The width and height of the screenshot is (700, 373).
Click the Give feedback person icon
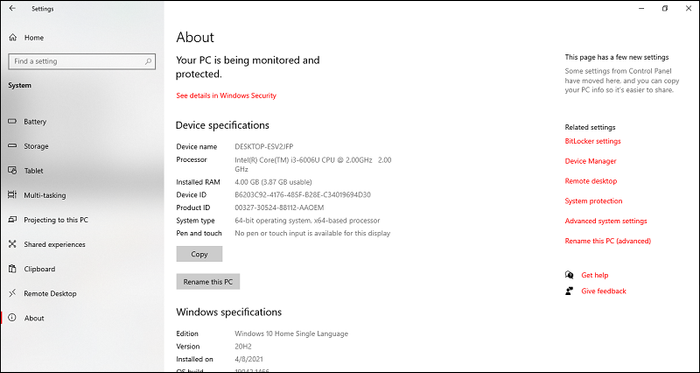click(569, 291)
